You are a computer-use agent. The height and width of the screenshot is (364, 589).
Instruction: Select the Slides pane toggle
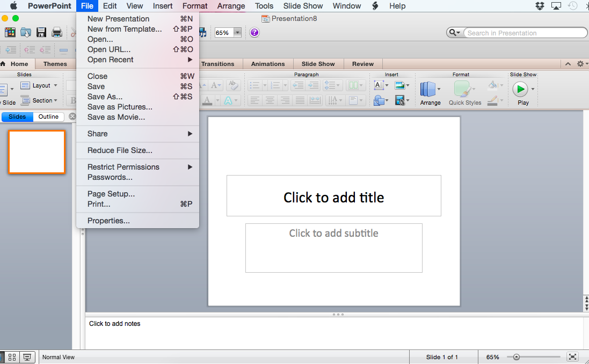[x=17, y=117]
